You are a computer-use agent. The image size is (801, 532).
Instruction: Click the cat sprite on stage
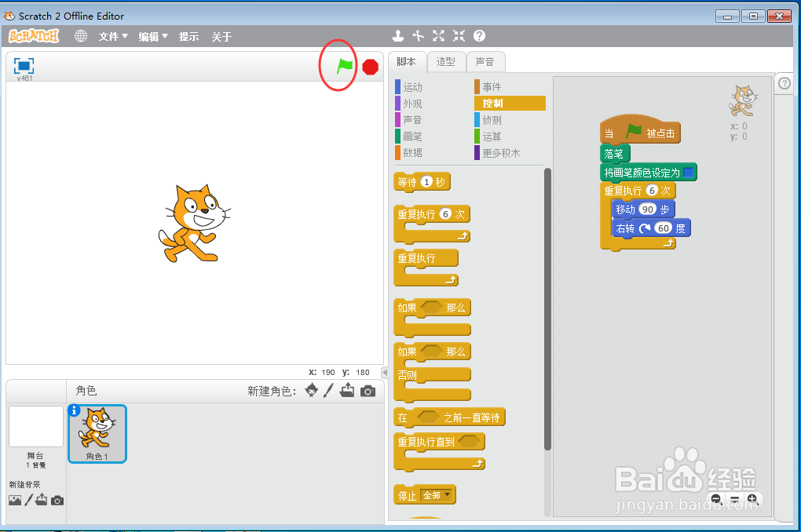tap(194, 224)
